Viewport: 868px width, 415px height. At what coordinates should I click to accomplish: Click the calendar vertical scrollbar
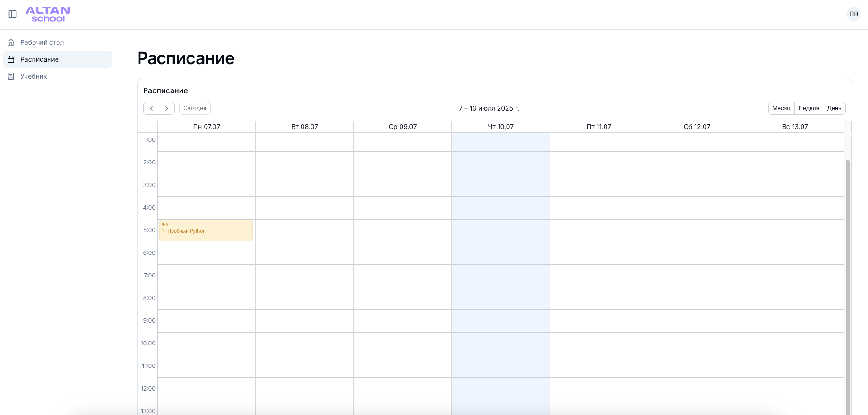click(847, 283)
